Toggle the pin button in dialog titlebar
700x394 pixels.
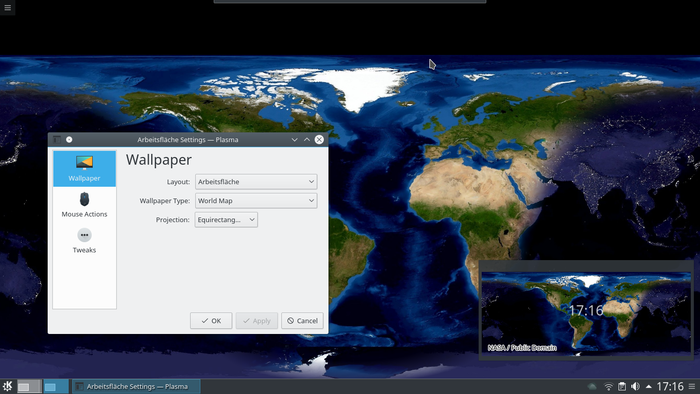pyautogui.click(x=69, y=140)
